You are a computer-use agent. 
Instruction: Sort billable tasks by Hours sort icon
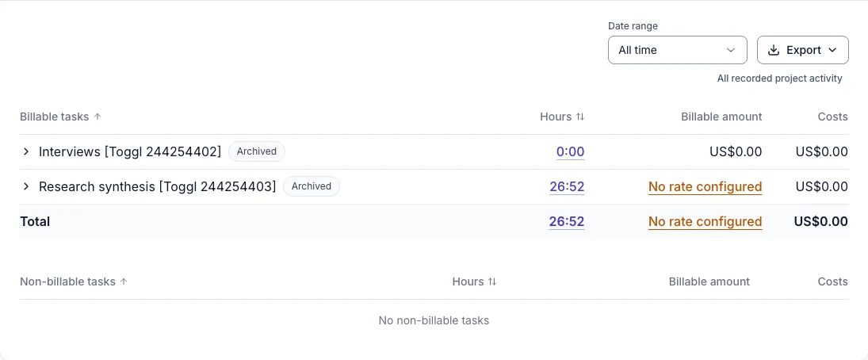tap(580, 117)
